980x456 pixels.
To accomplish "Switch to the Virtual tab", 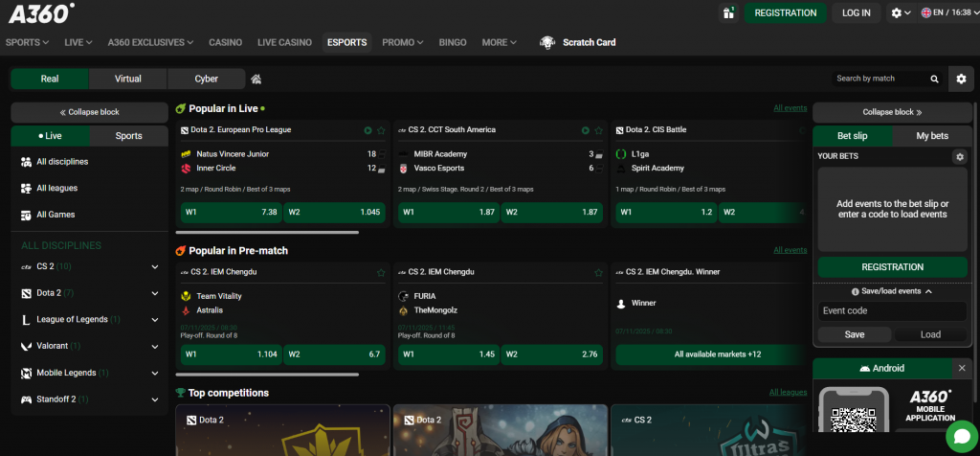I will point(128,79).
